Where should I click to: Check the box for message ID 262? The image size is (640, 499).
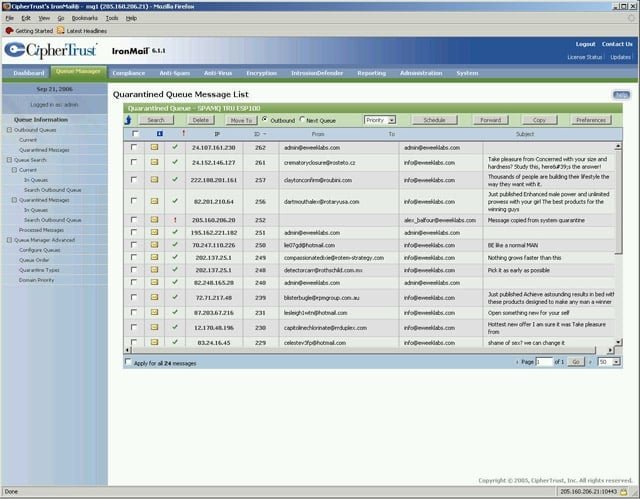(133, 147)
